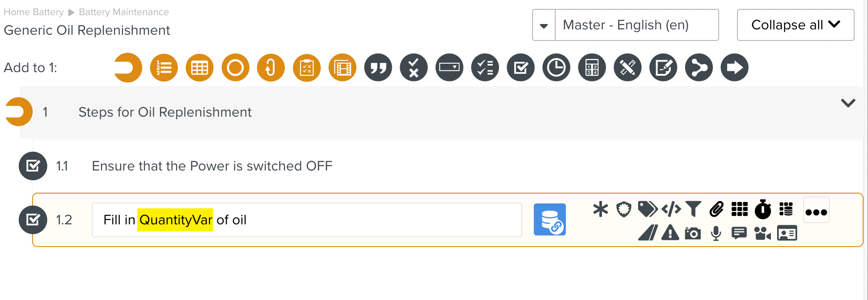The height and width of the screenshot is (300, 868).
Task: Open the language selector dropdown arrow
Action: pos(544,25)
